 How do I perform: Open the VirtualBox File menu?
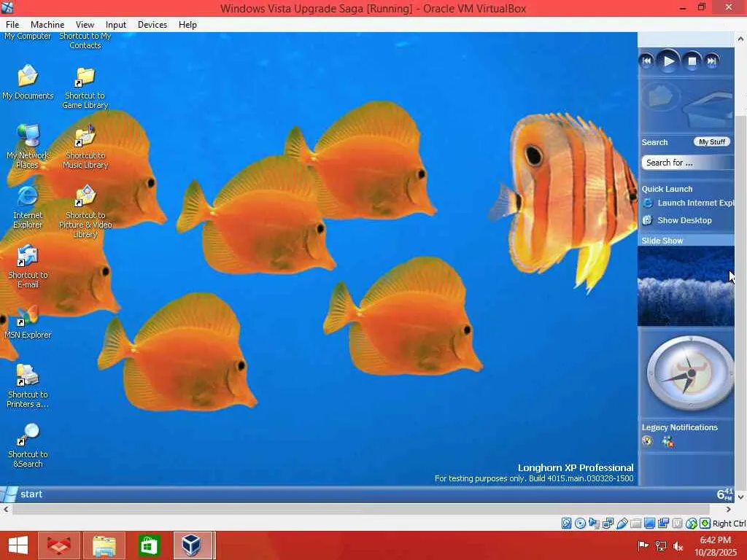pos(12,25)
